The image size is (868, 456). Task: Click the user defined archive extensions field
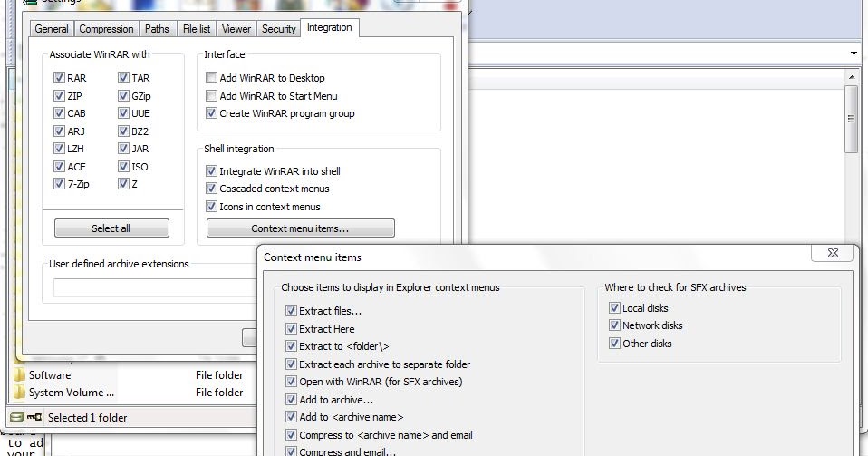click(155, 287)
